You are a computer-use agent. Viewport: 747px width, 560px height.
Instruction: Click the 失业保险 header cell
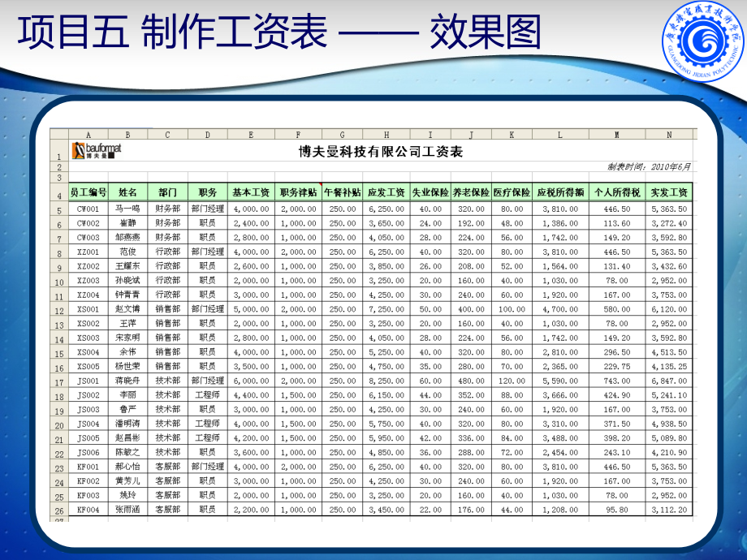point(430,192)
